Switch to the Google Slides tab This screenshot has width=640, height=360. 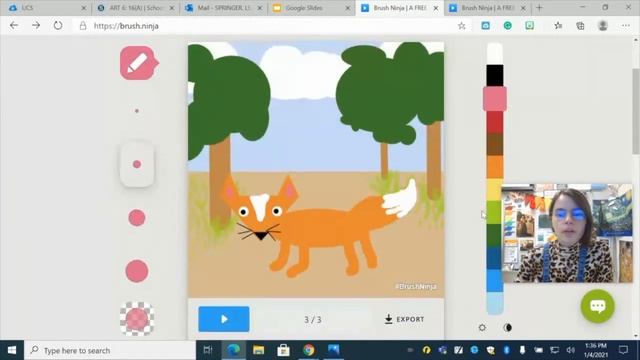(x=311, y=8)
